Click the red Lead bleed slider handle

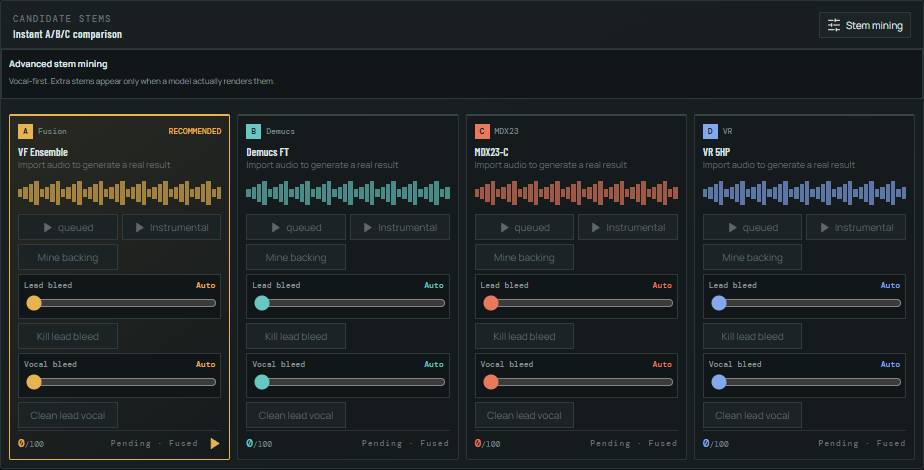tap(490, 303)
